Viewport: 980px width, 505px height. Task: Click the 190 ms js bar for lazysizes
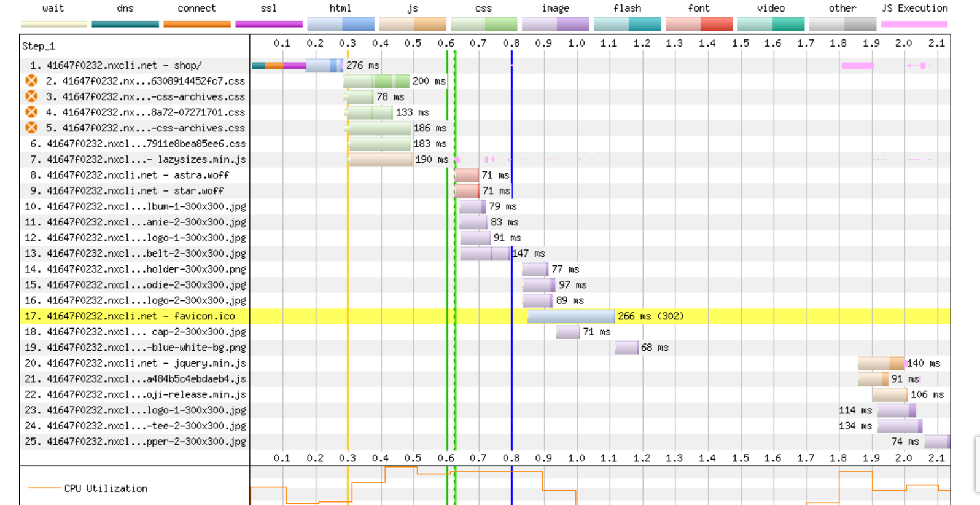[381, 159]
